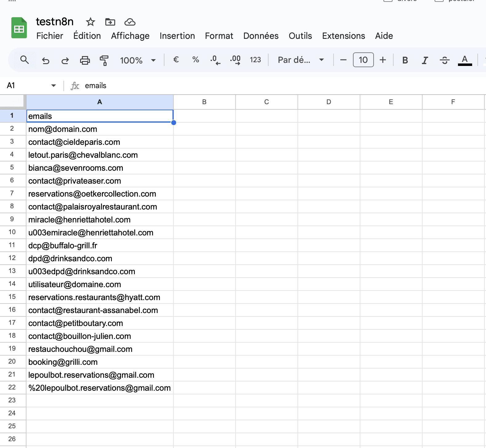Click the select-all corner box
This screenshot has width=486, height=448.
[x=12, y=101]
